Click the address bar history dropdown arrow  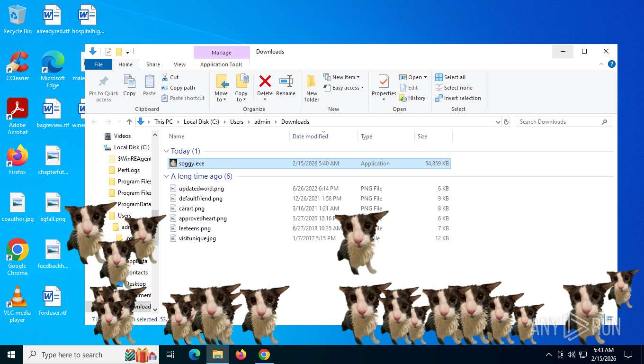498,122
